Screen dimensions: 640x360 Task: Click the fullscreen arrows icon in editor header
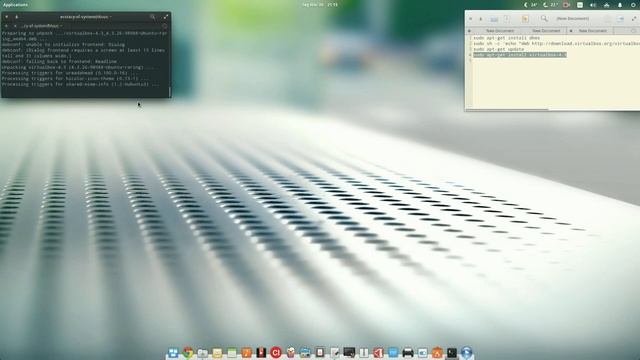tap(634, 18)
